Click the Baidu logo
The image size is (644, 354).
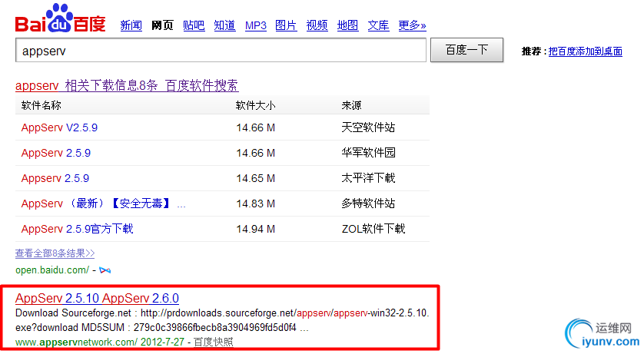click(x=61, y=18)
